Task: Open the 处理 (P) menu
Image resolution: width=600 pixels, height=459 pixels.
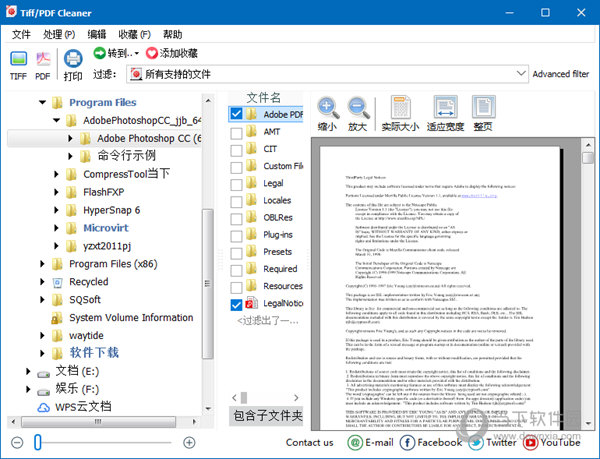Action: click(x=59, y=34)
